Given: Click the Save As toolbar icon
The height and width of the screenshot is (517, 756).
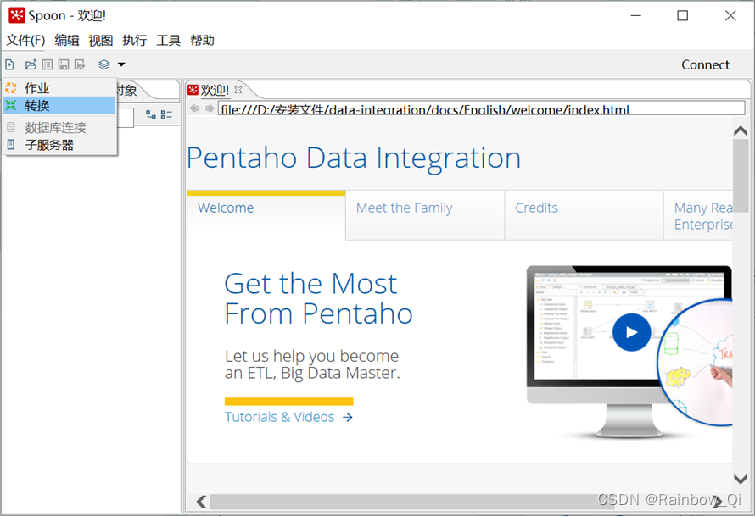Looking at the screenshot, I should click(x=80, y=64).
